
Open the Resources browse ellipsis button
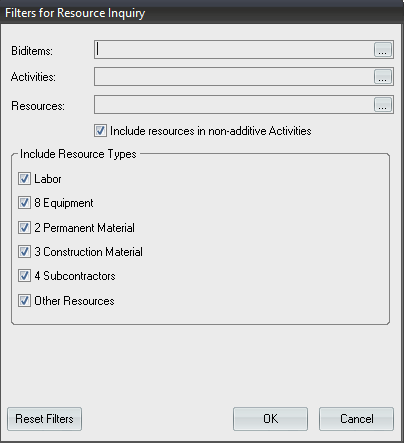tap(382, 105)
